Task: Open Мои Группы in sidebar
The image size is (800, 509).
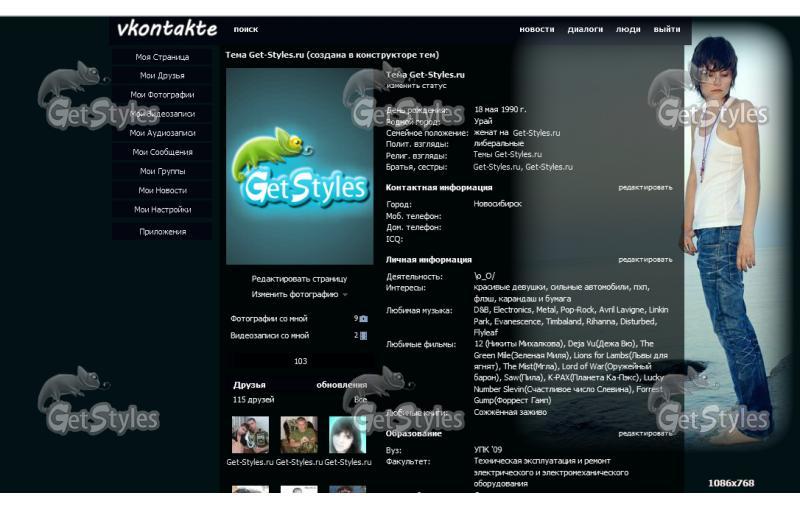Action: click(x=162, y=171)
